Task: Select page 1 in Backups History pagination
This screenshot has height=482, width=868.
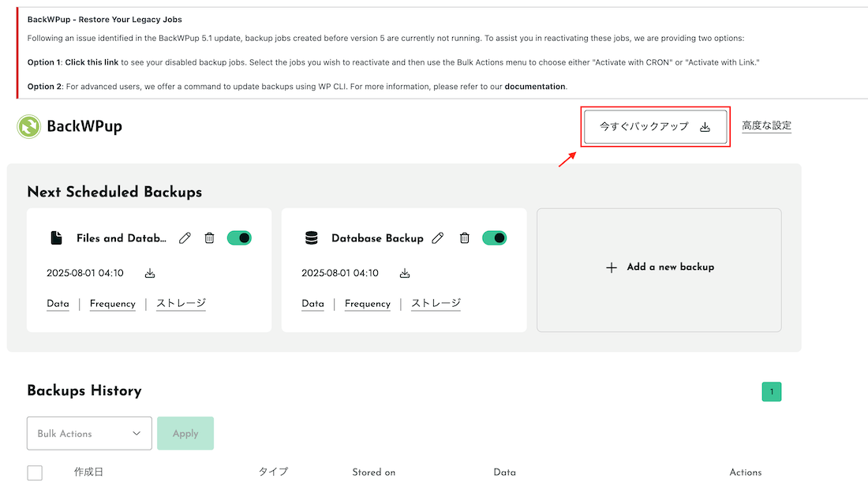Action: (772, 392)
